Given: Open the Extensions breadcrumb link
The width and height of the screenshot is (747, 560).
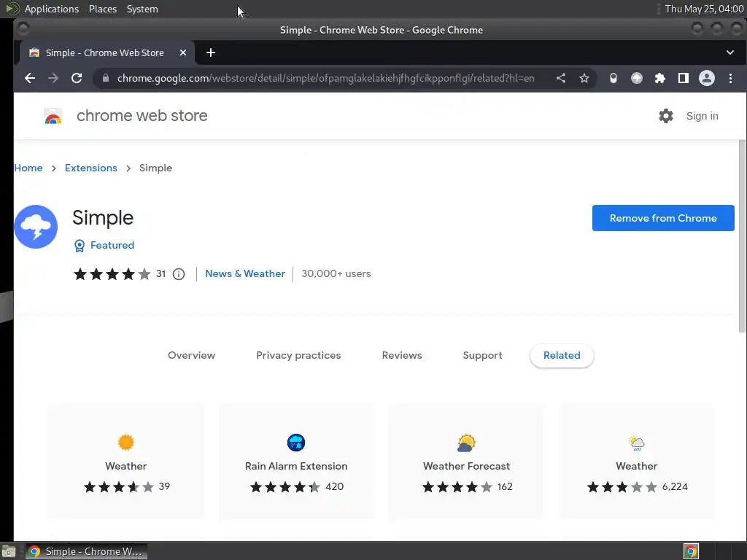Looking at the screenshot, I should 91,168.
